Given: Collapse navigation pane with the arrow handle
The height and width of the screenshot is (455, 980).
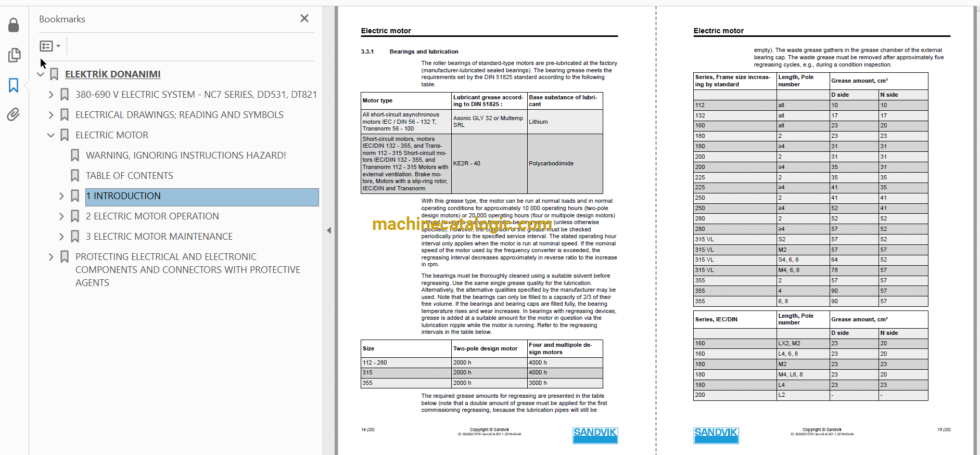Looking at the screenshot, I should 329,230.
